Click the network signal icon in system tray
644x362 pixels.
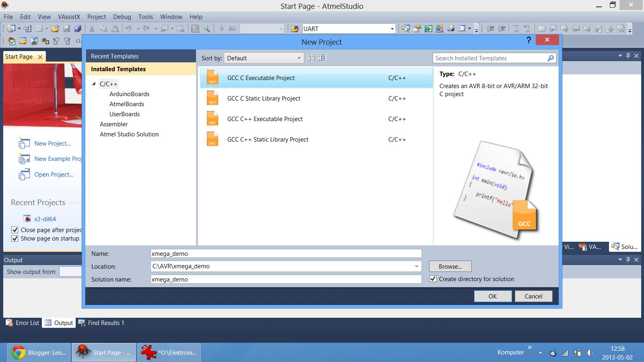tap(565, 353)
